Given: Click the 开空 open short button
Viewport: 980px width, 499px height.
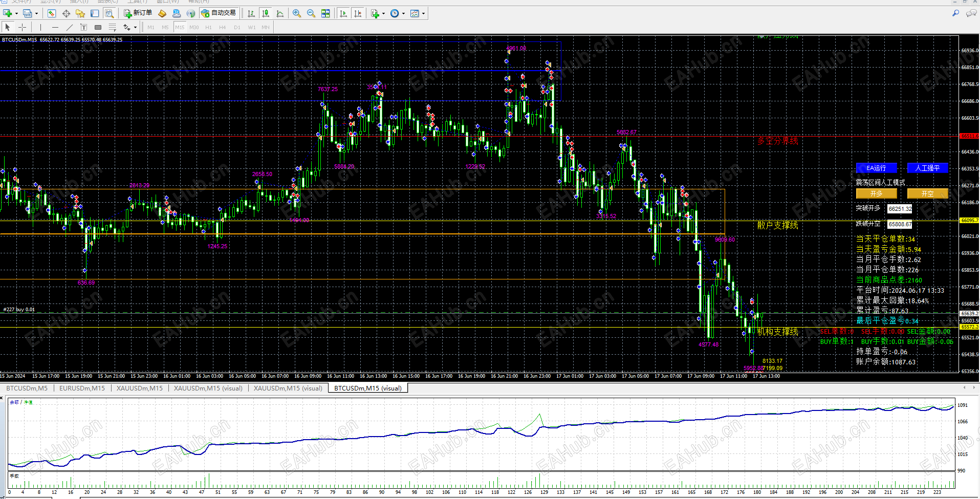Looking at the screenshot, I should tap(928, 193).
